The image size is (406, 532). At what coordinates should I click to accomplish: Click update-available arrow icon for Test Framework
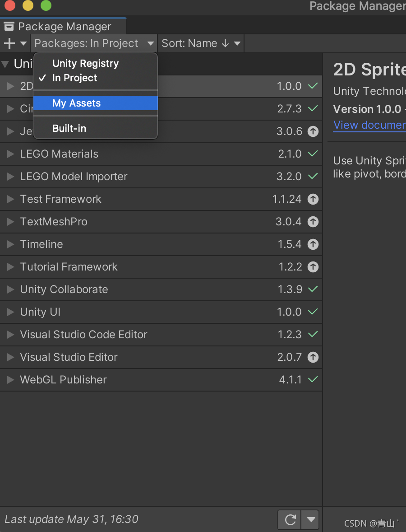[x=313, y=199]
